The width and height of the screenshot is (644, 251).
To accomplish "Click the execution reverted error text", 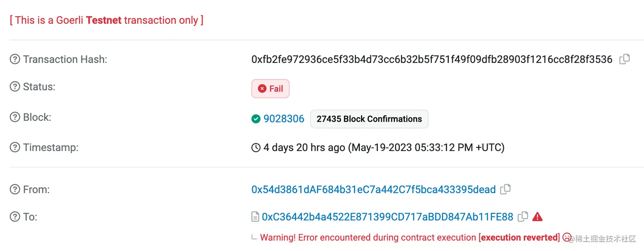I will (519, 237).
